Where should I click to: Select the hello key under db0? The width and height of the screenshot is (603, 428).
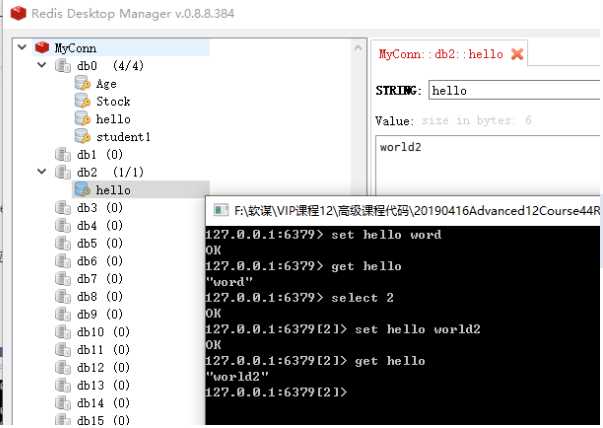click(113, 119)
